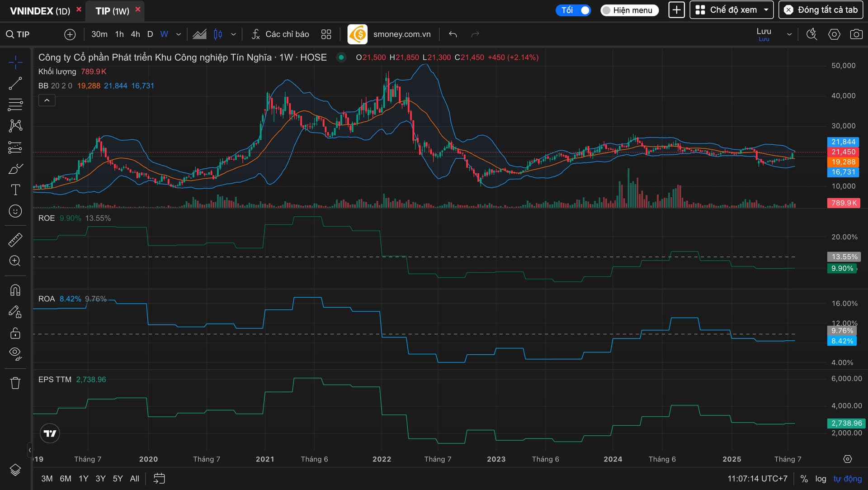Select the trend line drawing tool
The image size is (868, 490).
click(x=15, y=83)
